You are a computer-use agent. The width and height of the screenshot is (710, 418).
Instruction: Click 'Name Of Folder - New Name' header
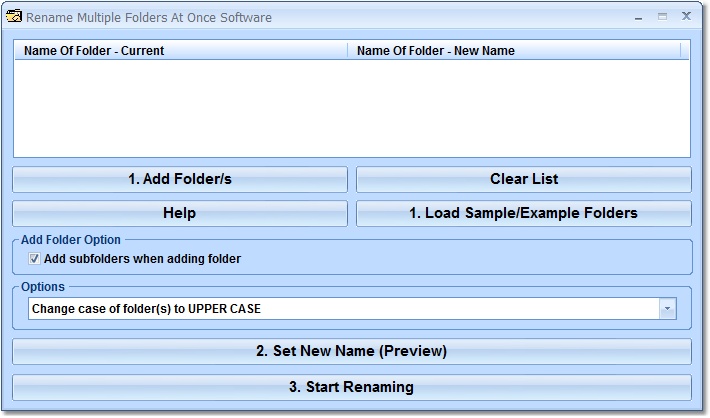tap(515, 50)
